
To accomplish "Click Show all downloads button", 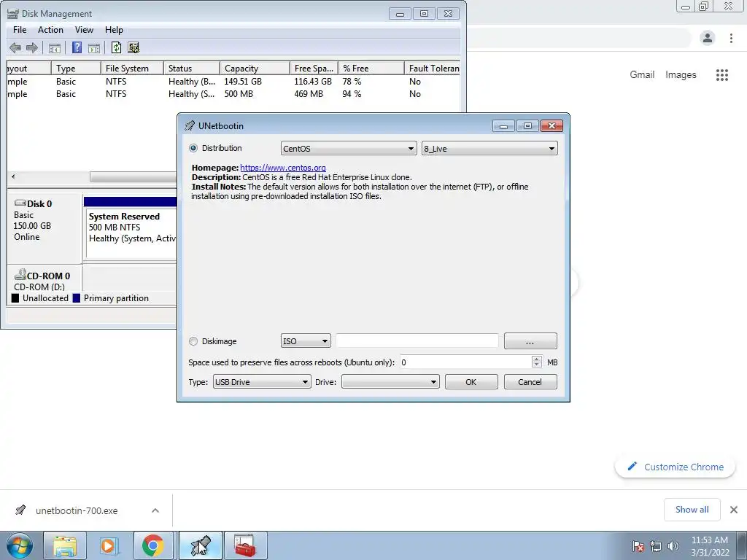I will (x=692, y=510).
